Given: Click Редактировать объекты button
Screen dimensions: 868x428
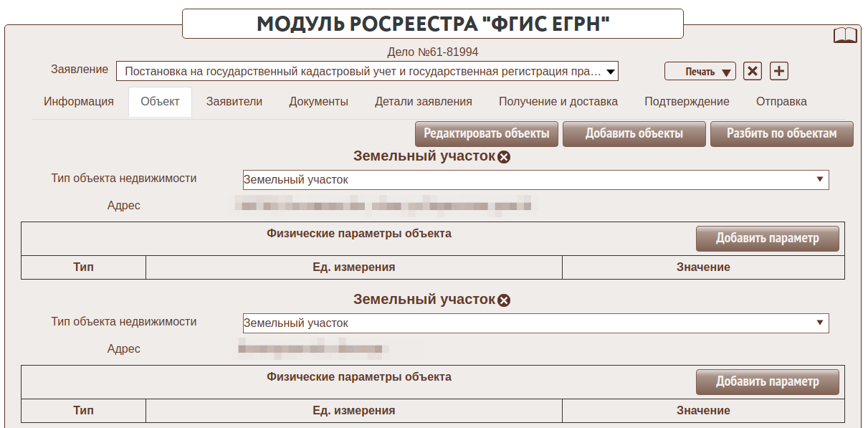Looking at the screenshot, I should (487, 134).
